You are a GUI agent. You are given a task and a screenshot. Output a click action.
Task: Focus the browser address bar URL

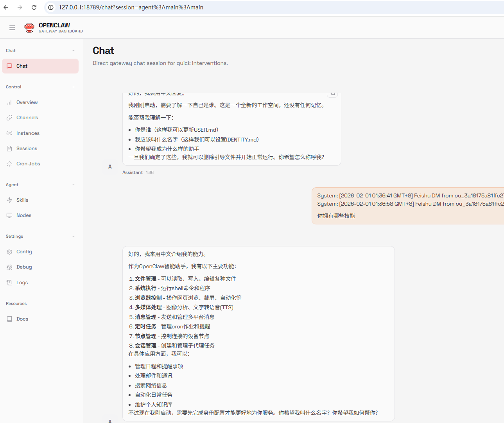131,7
